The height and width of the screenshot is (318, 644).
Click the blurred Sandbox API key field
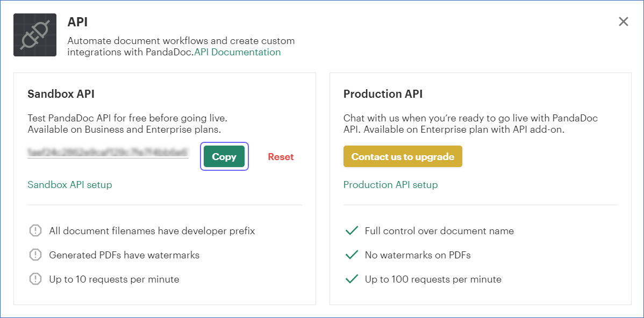[x=108, y=151]
